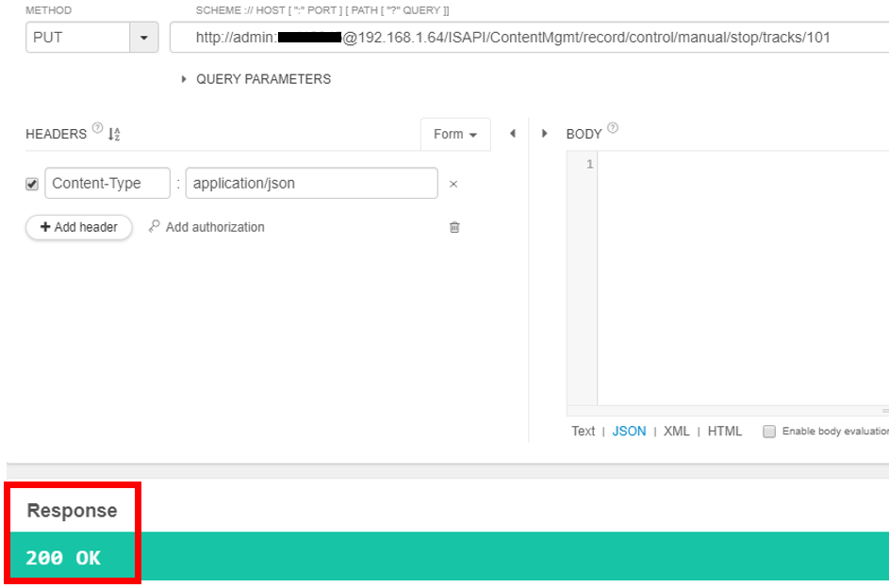Sort headers alphabetically using the sort icon
Image resolution: width=889 pixels, height=588 pixels.
(114, 135)
